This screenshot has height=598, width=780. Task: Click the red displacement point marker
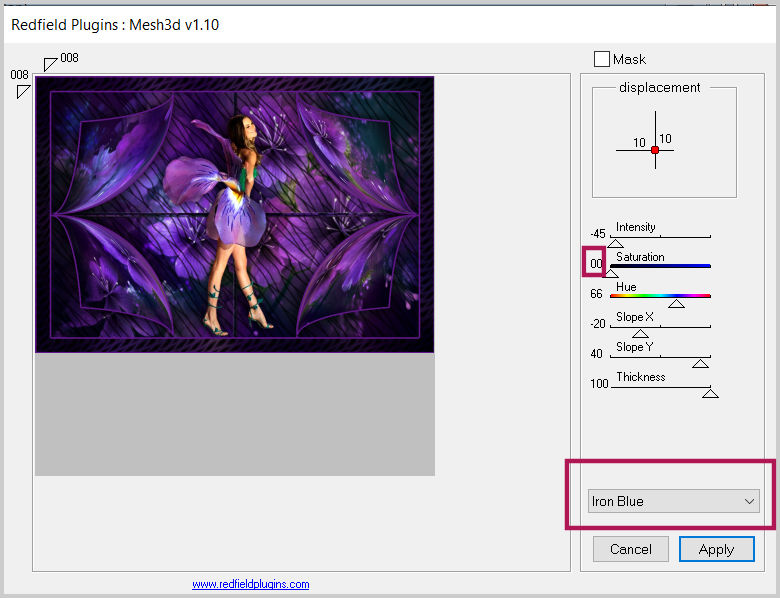(655, 150)
